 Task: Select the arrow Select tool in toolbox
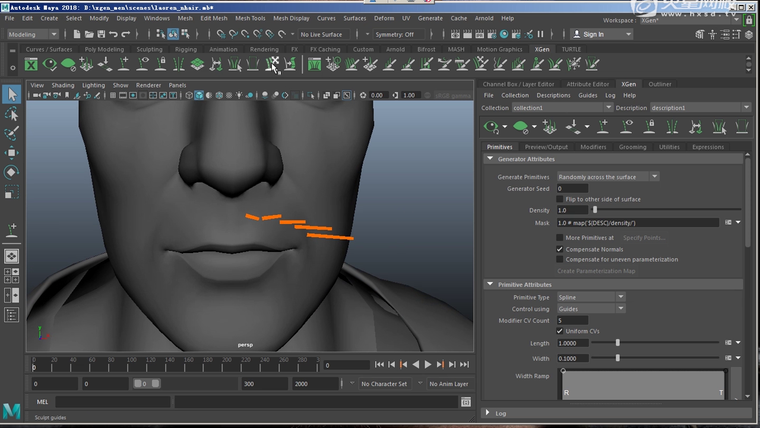pos(11,94)
